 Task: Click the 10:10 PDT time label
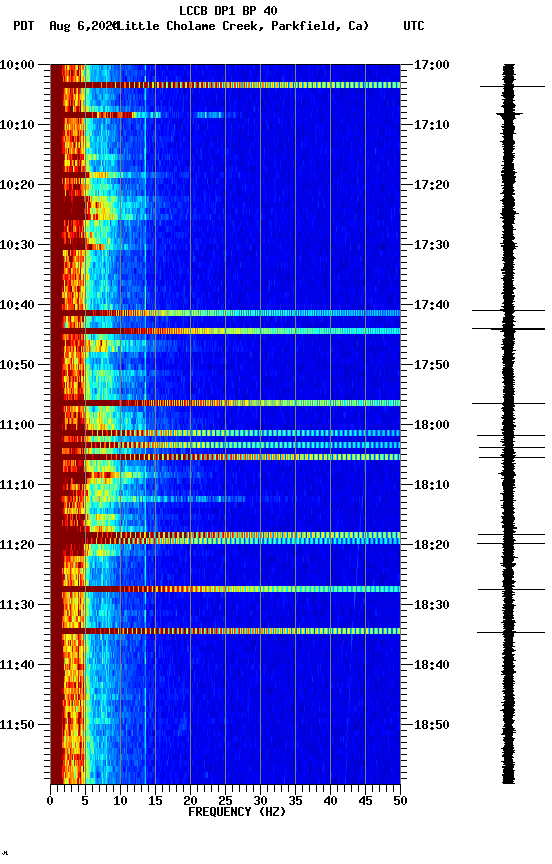(17, 125)
